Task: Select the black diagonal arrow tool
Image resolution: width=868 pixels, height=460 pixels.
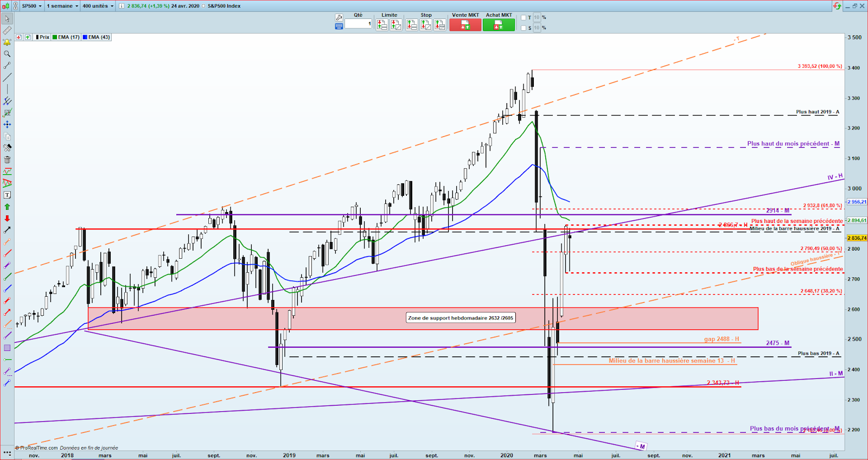Action: click(x=7, y=230)
